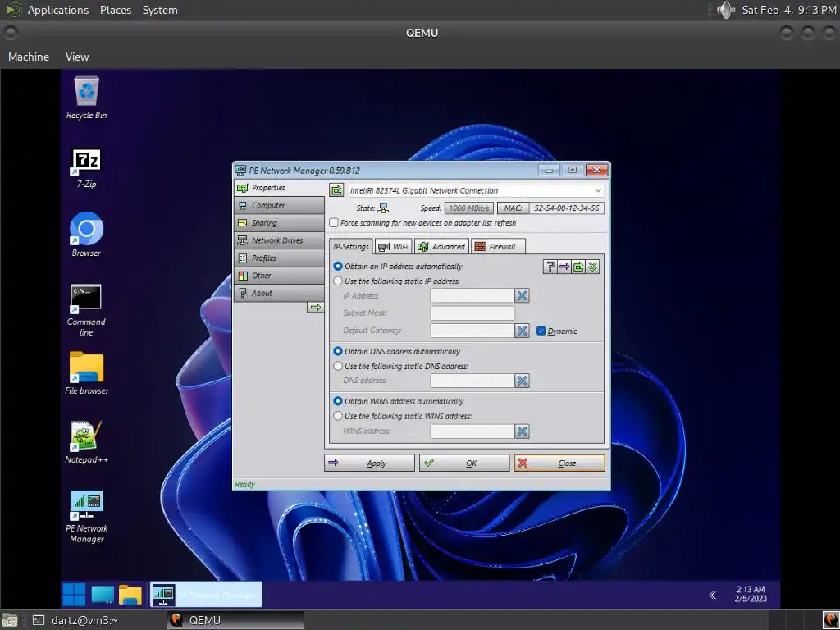Click the Apply button
The width and height of the screenshot is (840, 630).
[x=369, y=463]
